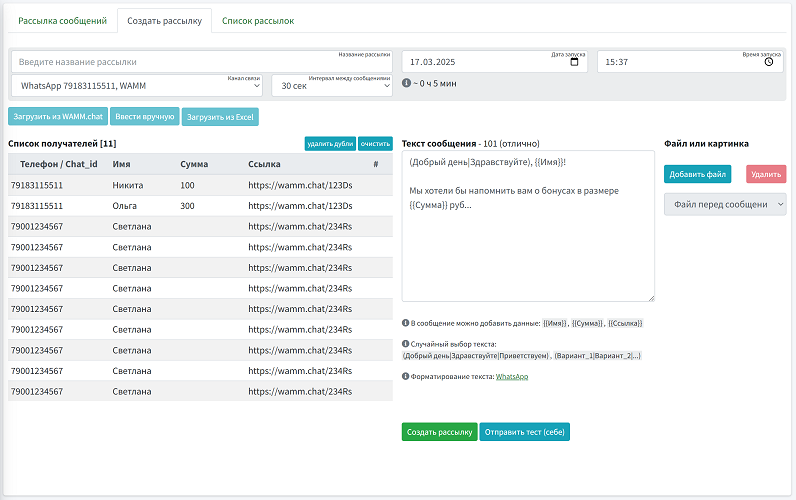Viewport: 796px width, 500px height.
Task: Click the clock icon in the launch time field
Action: 768,62
